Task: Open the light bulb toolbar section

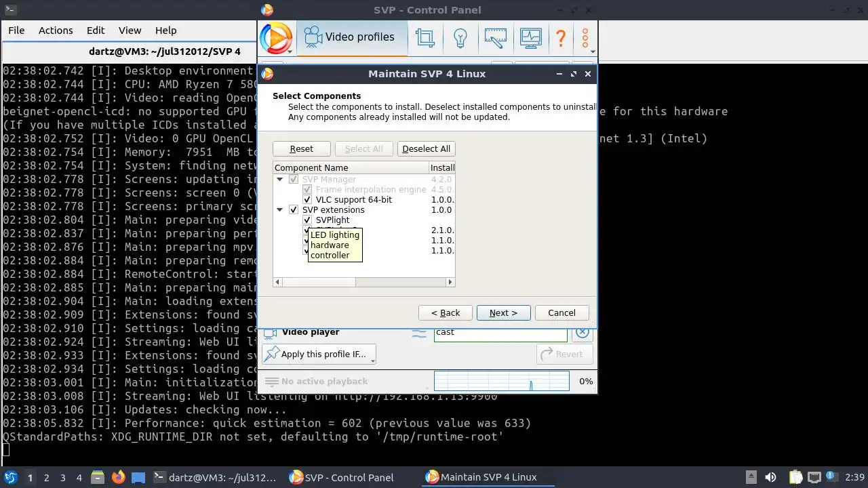Action: click(x=460, y=37)
